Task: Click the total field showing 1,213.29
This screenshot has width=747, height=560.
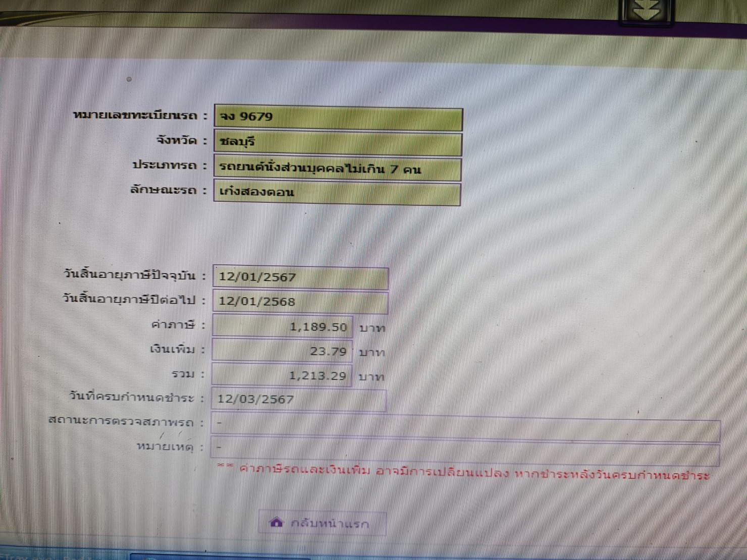Action: coord(282,375)
